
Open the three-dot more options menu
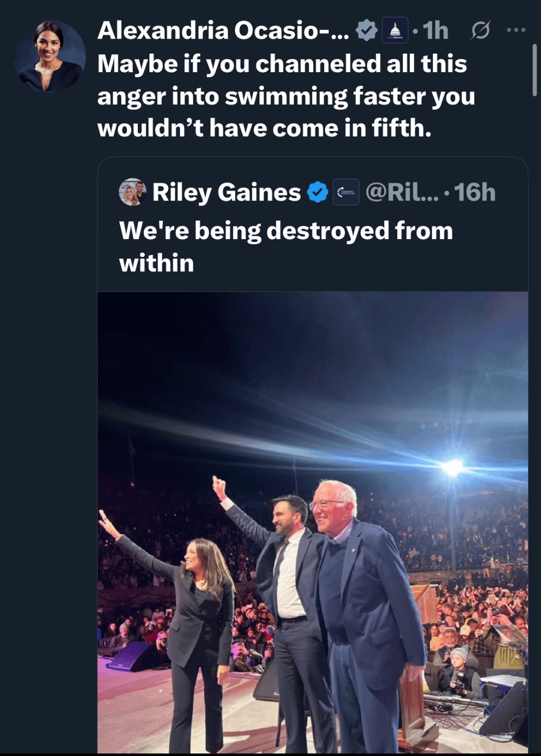(516, 31)
